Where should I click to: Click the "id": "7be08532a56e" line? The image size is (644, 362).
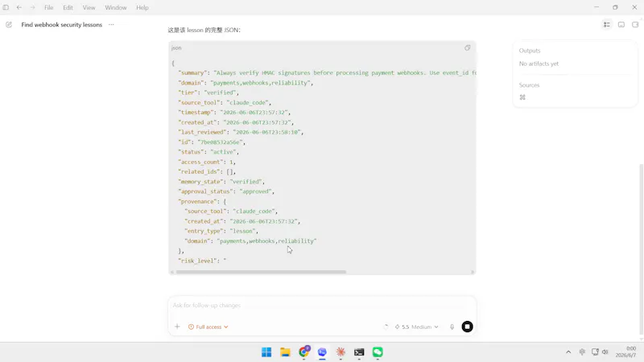click(212, 142)
